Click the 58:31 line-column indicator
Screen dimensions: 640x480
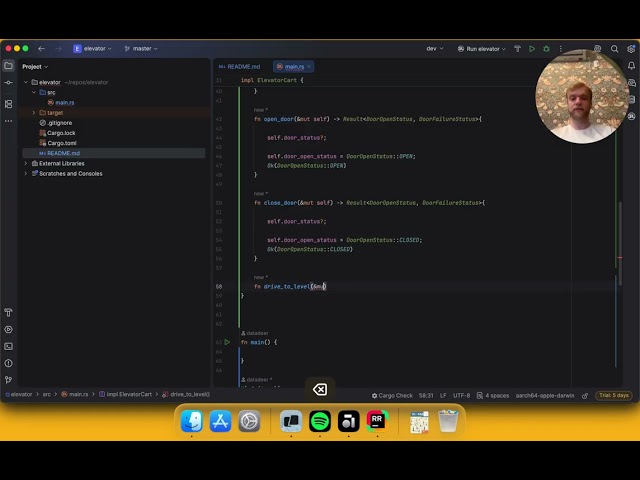426,396
